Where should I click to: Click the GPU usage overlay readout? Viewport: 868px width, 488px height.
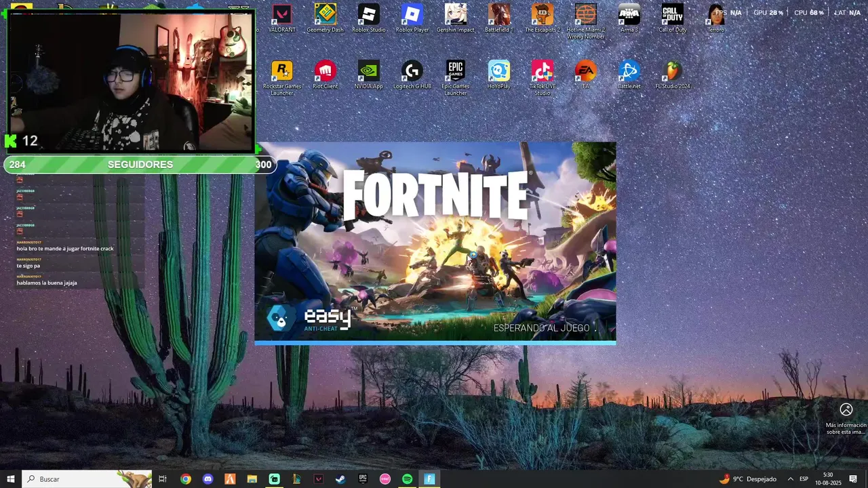(x=768, y=13)
